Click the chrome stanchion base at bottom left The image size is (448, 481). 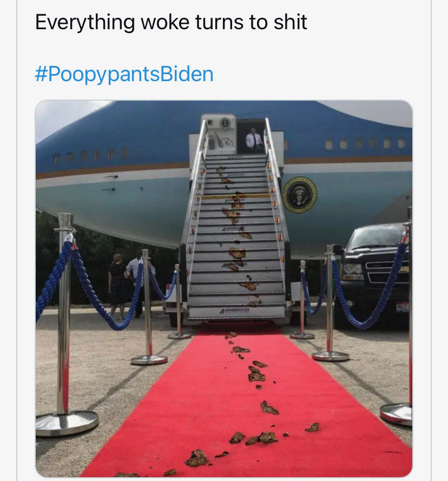pyautogui.click(x=67, y=423)
